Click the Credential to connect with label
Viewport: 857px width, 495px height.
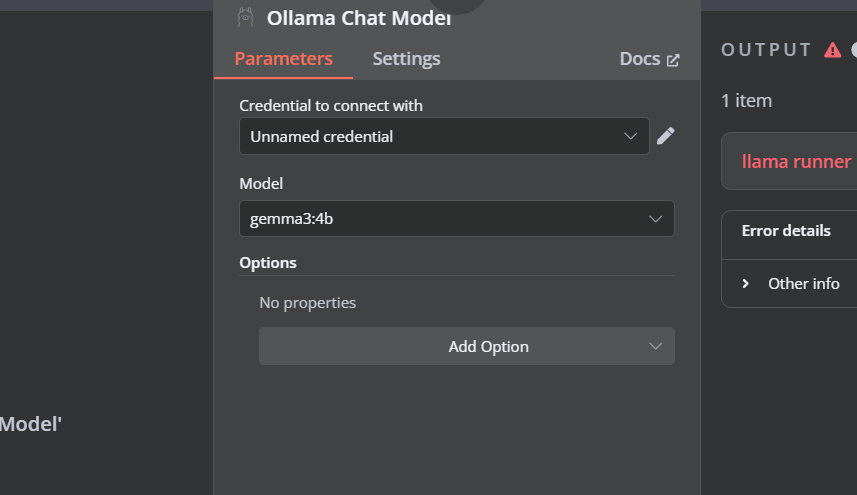331,105
